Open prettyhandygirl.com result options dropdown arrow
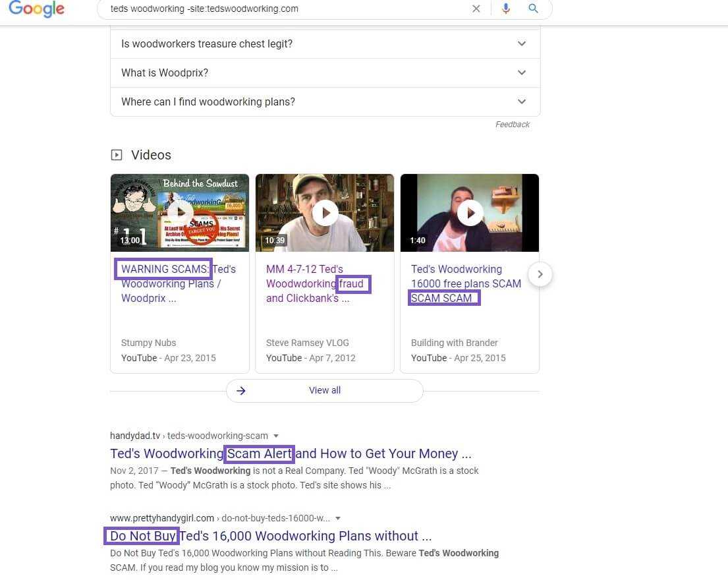Screen dimensions: 728x582 (338, 518)
